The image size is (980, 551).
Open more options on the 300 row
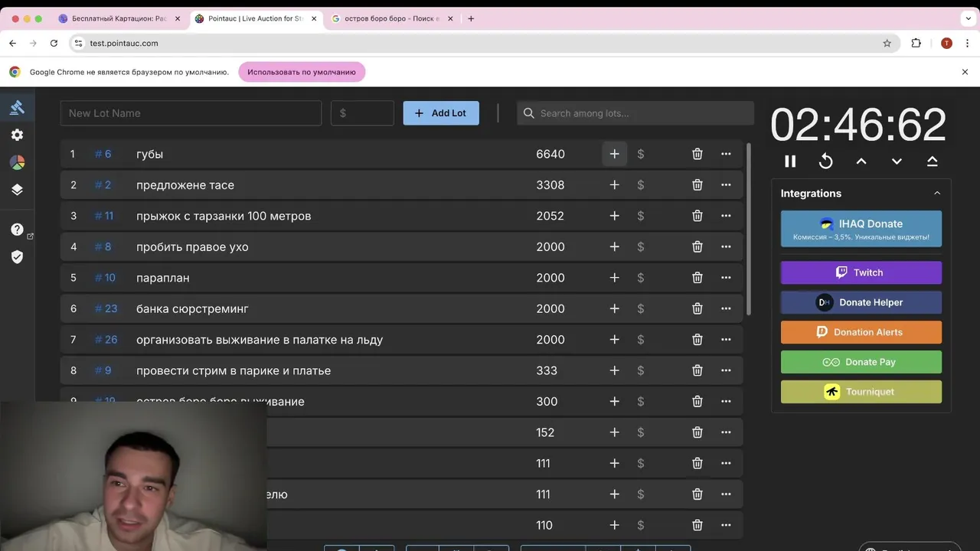click(726, 402)
